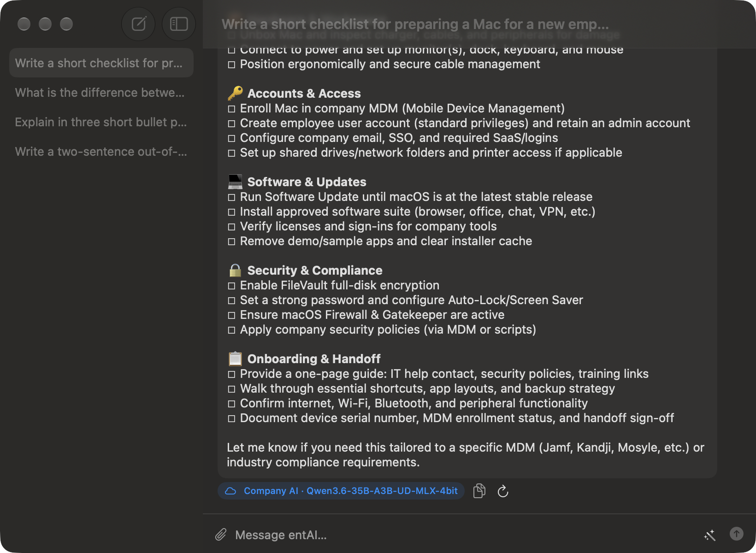
Task: Click 'Walk through essential shortcuts' line
Action: [x=421, y=388]
